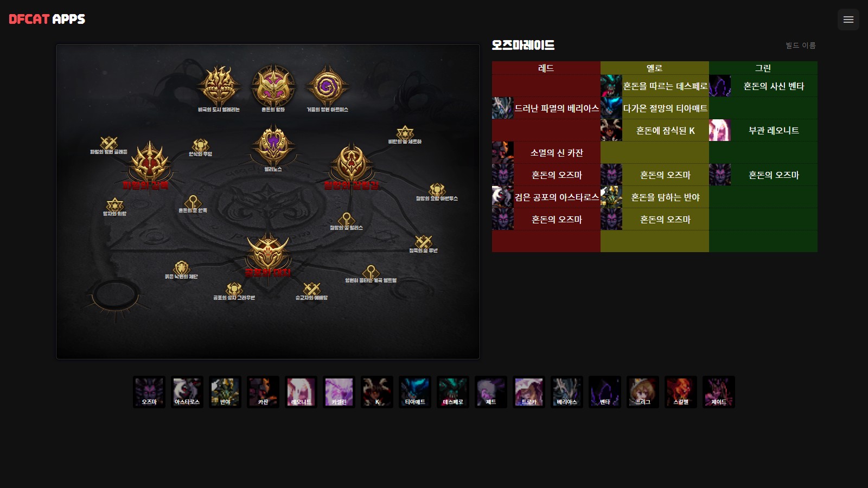Screen dimensions: 868x488
Task: Click the 혼돈의 왕좌 map emblem
Action: [273, 87]
